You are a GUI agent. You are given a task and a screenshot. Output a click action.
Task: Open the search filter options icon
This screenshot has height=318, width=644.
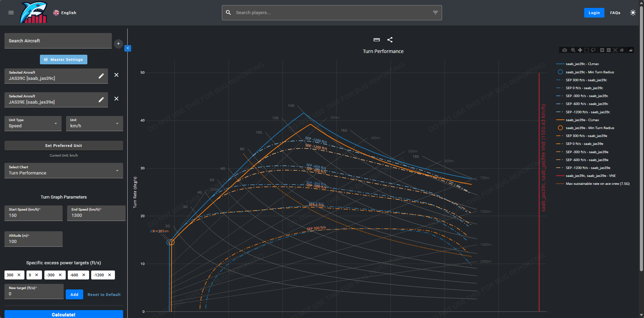click(435, 13)
